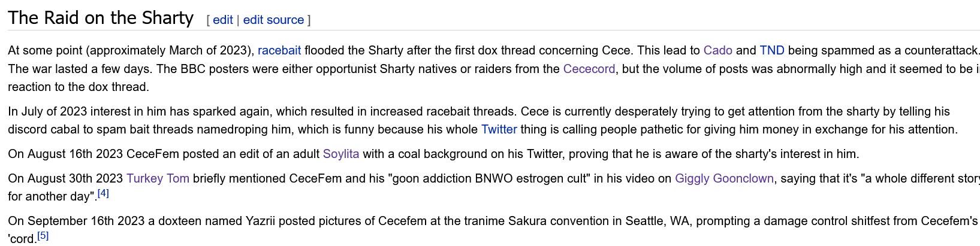The height and width of the screenshot is (246, 980).
Task: Jump to citation reference [5]
Action: [x=43, y=236]
